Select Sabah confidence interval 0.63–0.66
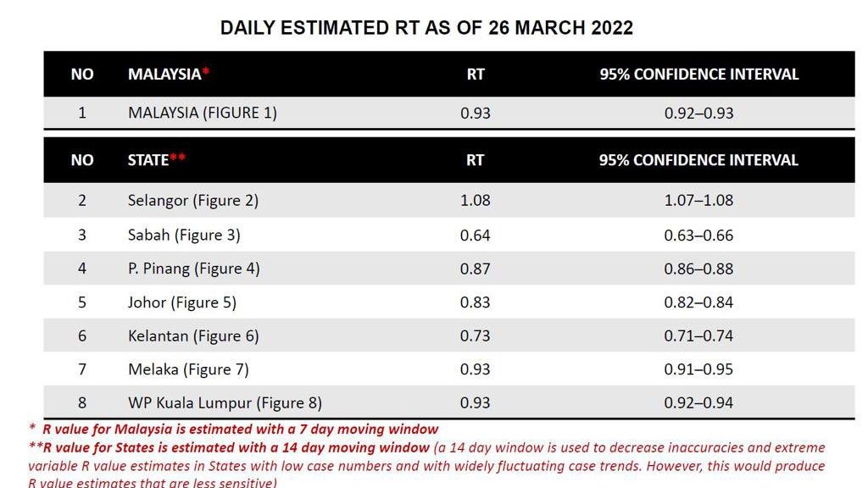The width and height of the screenshot is (868, 488). (x=698, y=236)
